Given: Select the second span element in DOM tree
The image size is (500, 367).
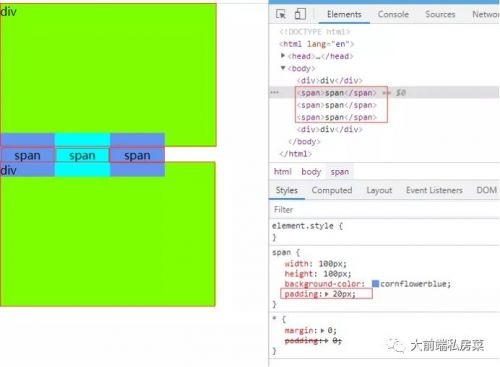Looking at the screenshot, I should click(x=337, y=105).
